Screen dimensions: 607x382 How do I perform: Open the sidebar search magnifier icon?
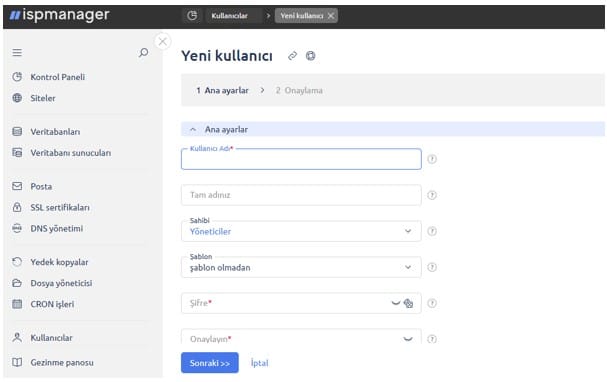point(143,52)
